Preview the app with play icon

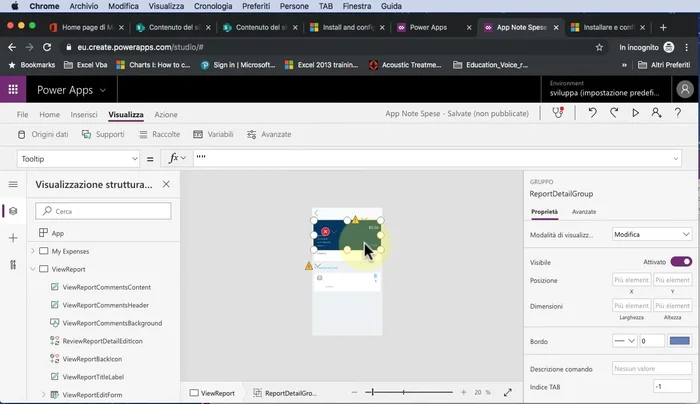635,113
